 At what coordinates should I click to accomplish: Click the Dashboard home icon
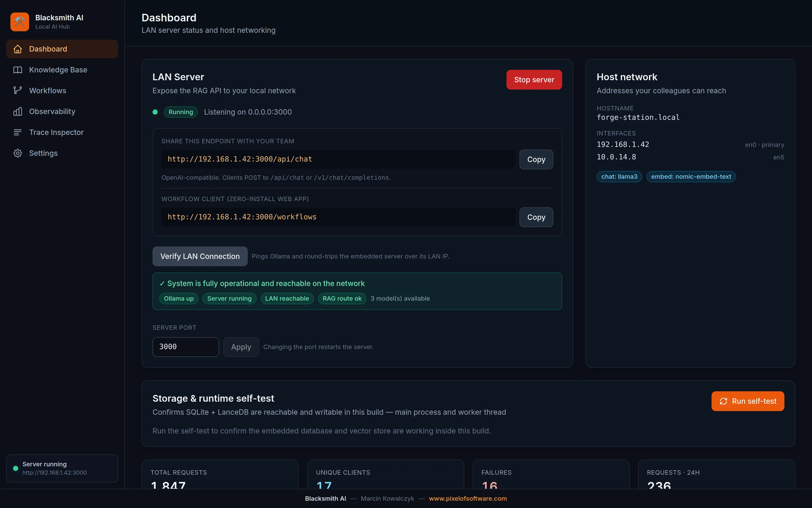tap(18, 49)
